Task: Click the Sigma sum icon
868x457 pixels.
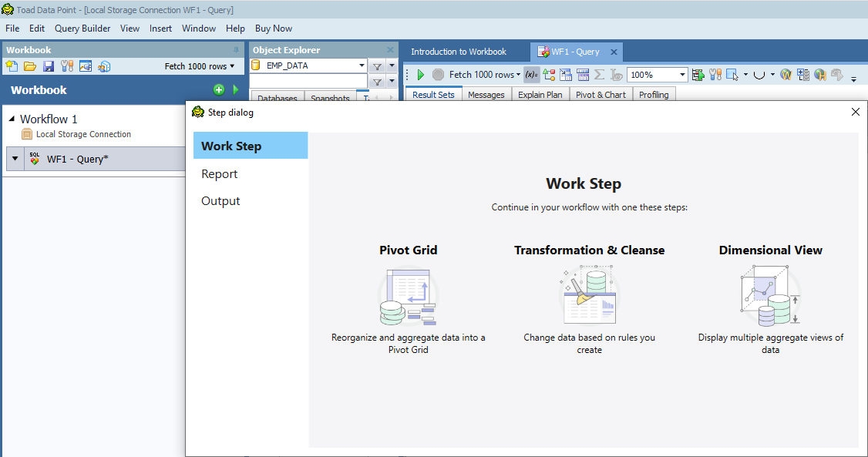Action: coord(599,75)
